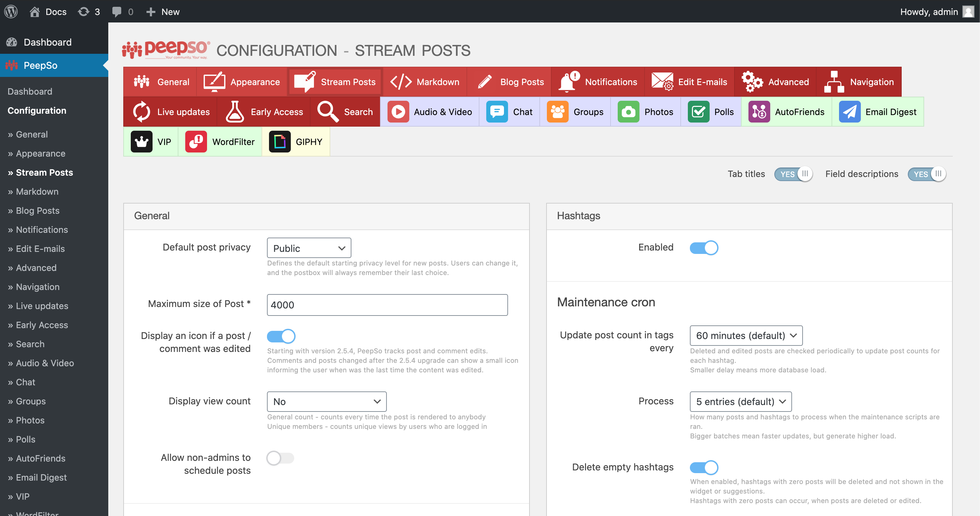Click the Live updates circular arrows icon

click(x=142, y=111)
